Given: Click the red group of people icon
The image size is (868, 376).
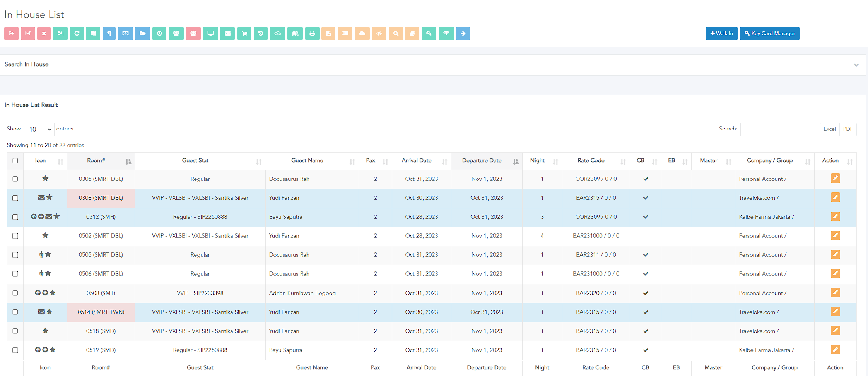Looking at the screenshot, I should [x=193, y=34].
